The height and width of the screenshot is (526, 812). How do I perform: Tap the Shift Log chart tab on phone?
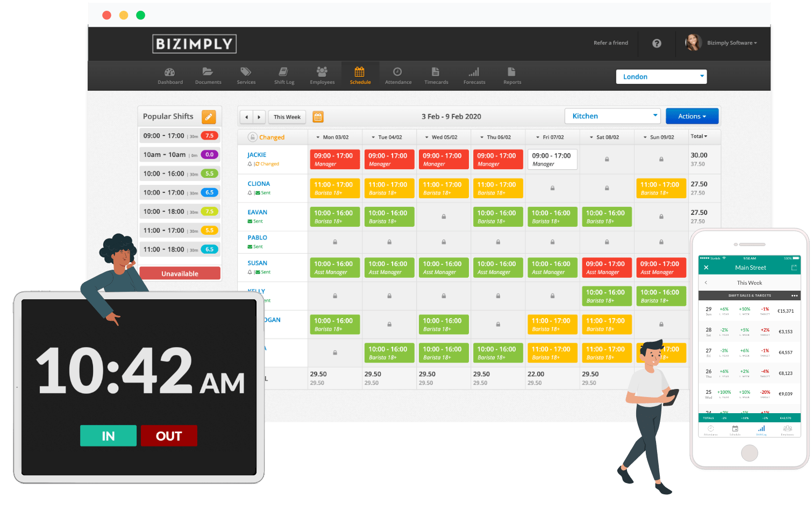761,430
